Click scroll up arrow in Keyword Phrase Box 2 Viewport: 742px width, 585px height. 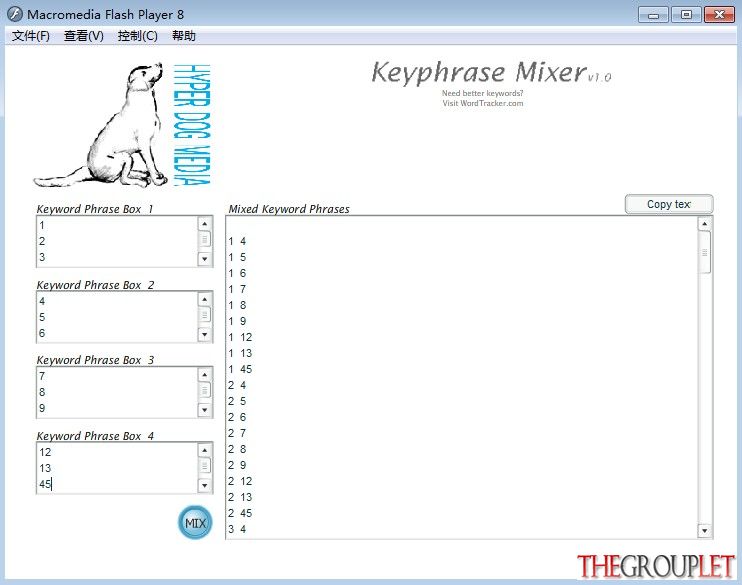coord(204,299)
